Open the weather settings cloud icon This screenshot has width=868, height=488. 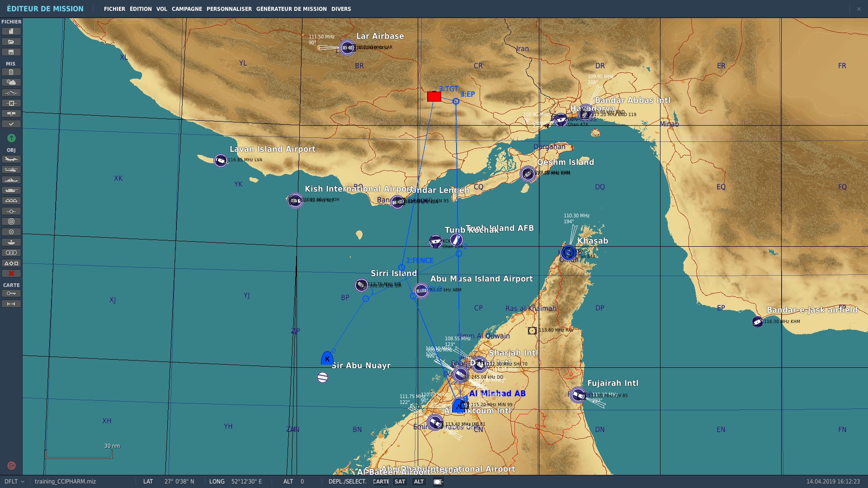[x=11, y=82]
